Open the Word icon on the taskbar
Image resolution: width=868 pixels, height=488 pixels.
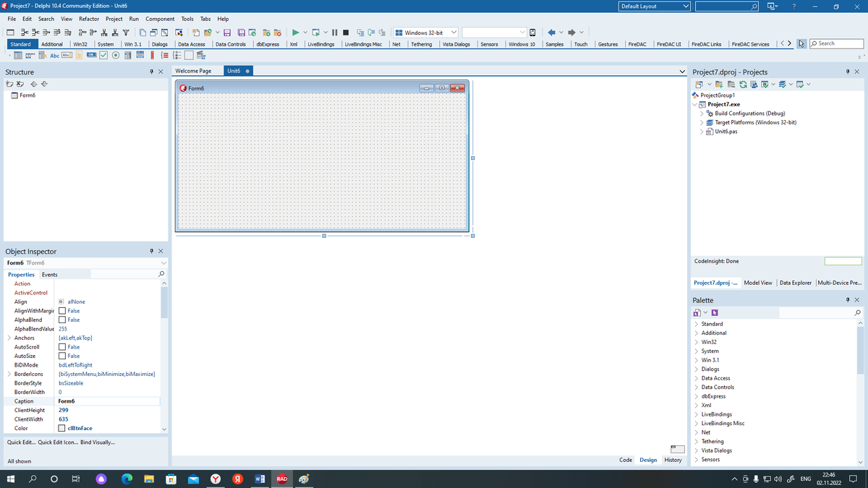(260, 479)
